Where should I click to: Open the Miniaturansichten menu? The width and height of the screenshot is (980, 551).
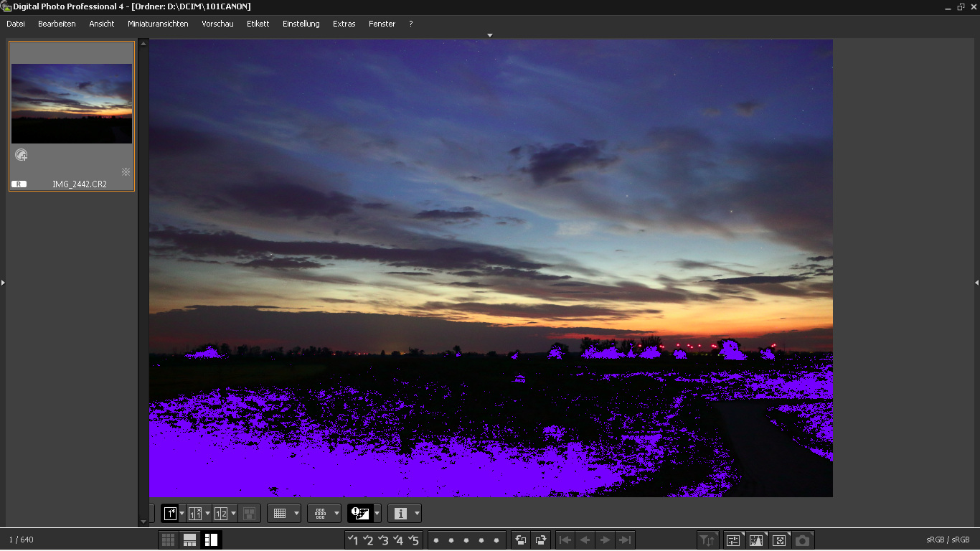coord(158,24)
